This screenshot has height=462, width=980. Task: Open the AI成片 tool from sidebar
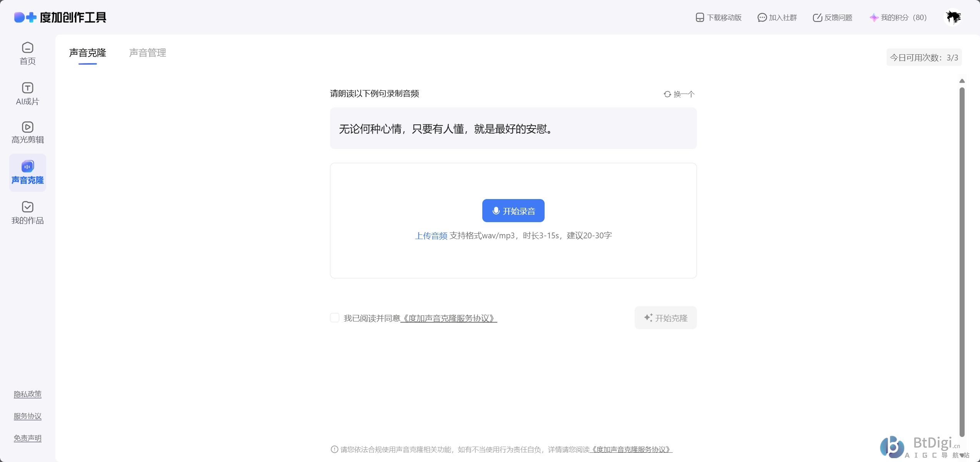click(27, 88)
